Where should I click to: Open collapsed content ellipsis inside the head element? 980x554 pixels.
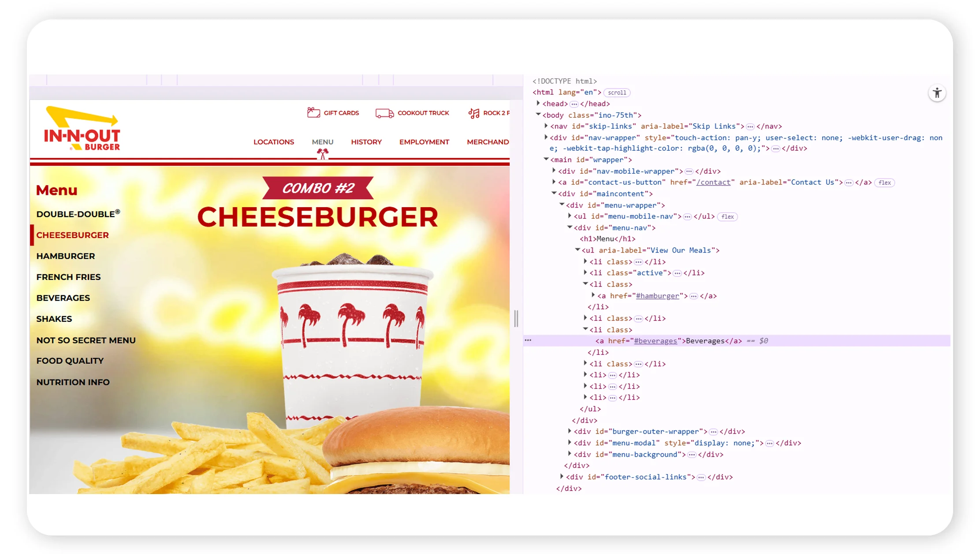point(574,104)
